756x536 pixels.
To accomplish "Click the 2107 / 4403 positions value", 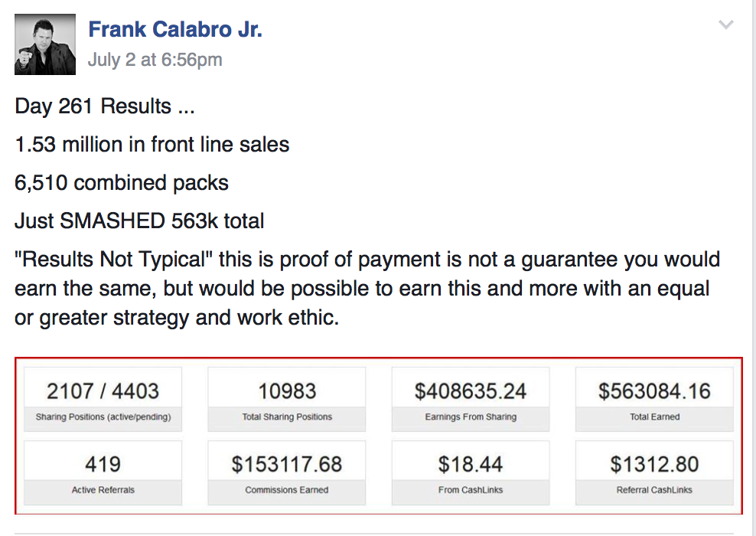I will tap(103, 391).
